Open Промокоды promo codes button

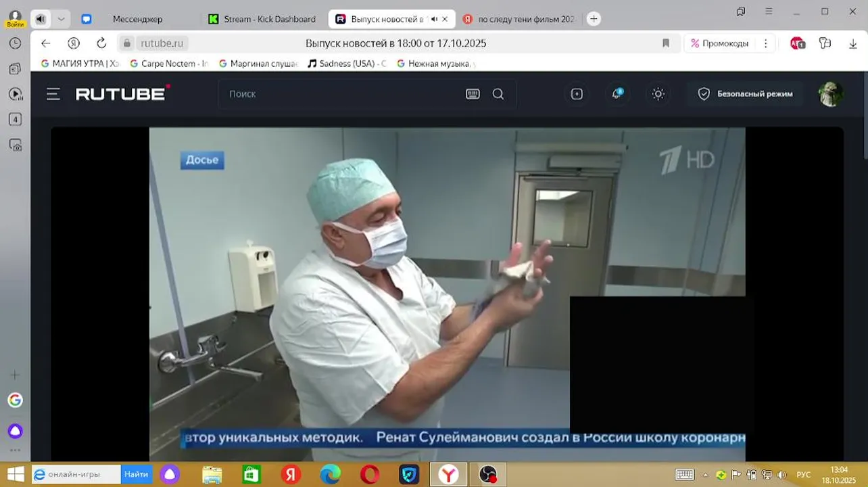coord(719,43)
